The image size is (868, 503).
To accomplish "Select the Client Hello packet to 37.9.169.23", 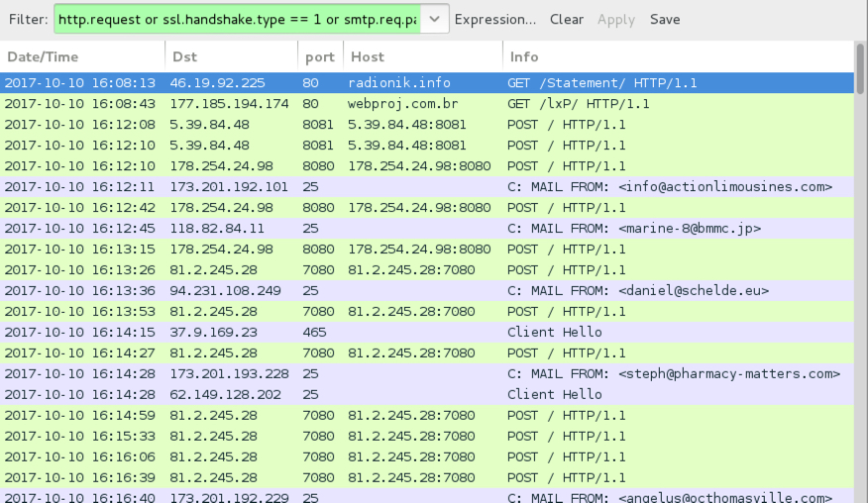I will [x=427, y=332].
